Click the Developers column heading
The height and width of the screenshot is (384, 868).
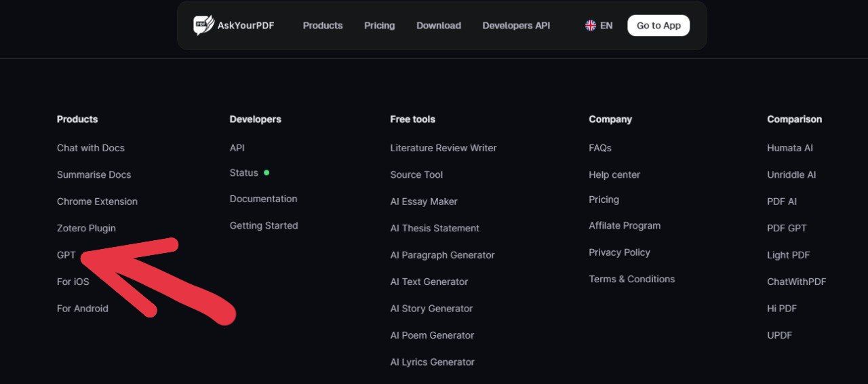pos(255,119)
